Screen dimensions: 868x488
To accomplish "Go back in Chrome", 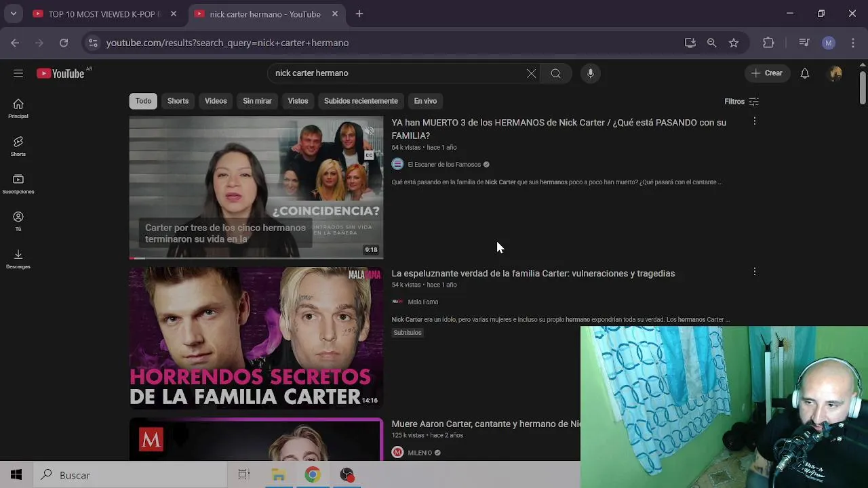I will coord(15,43).
